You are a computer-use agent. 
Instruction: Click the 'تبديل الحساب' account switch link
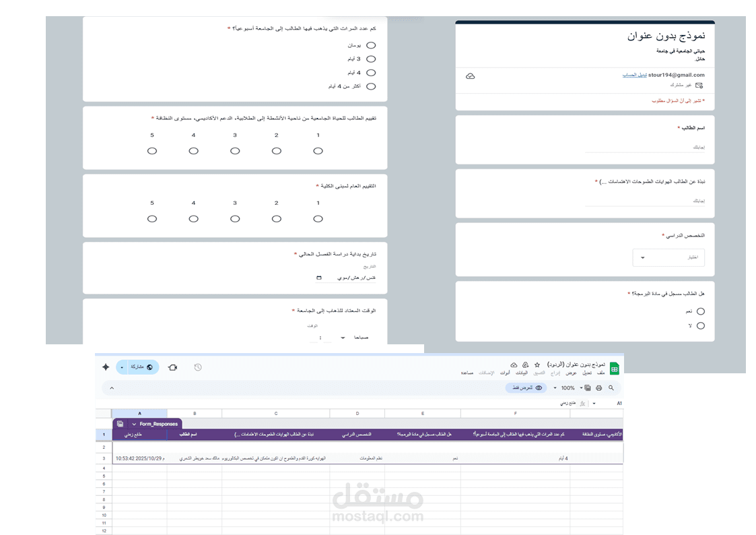tap(636, 74)
